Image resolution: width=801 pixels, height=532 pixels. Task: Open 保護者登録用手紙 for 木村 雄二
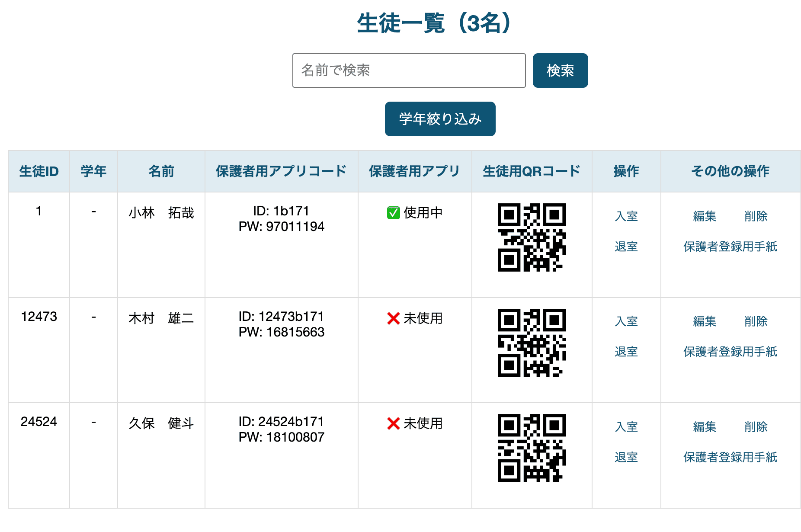(x=730, y=352)
